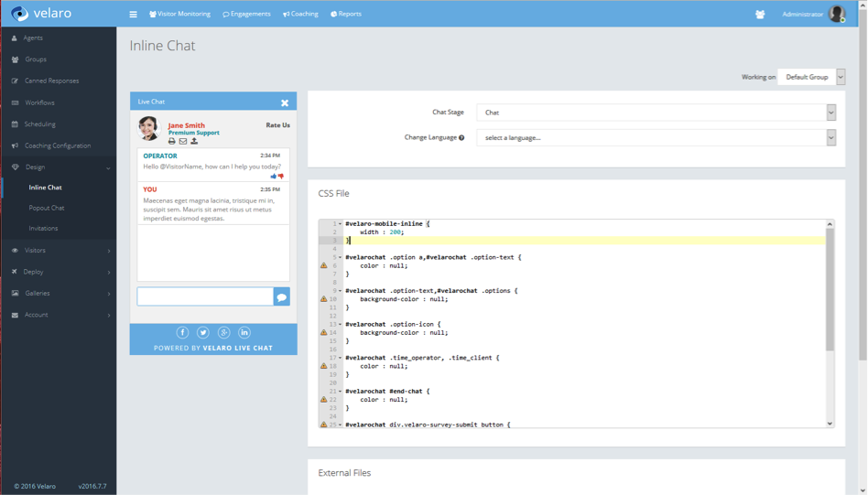Image resolution: width=868 pixels, height=495 pixels.
Task: Close the Live Chat preview window
Action: [285, 102]
